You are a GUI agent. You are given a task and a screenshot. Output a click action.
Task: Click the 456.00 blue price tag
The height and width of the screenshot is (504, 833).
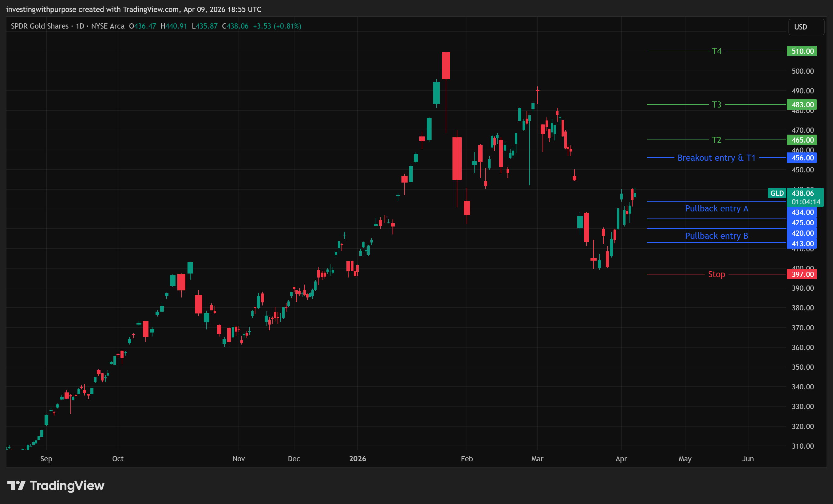pos(802,158)
